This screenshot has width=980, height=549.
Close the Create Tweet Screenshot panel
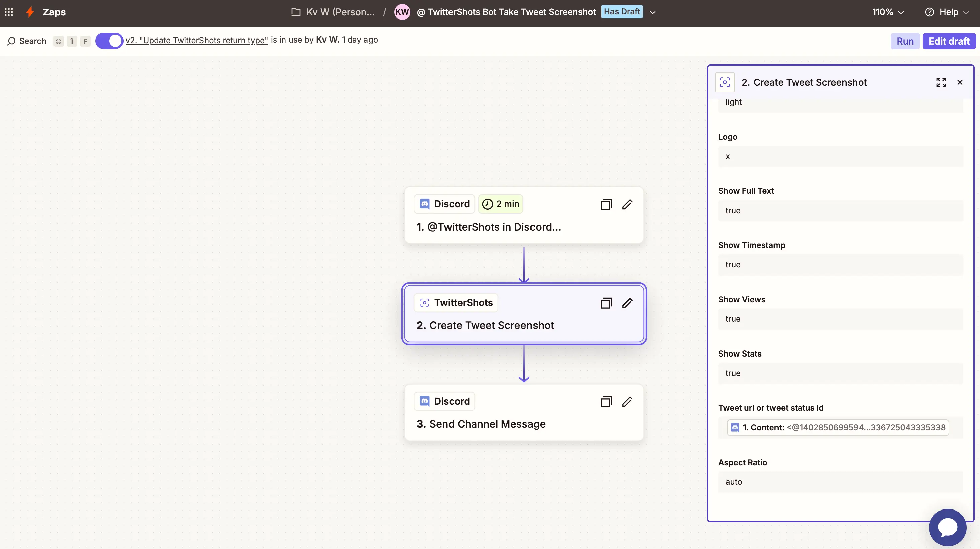pyautogui.click(x=960, y=82)
